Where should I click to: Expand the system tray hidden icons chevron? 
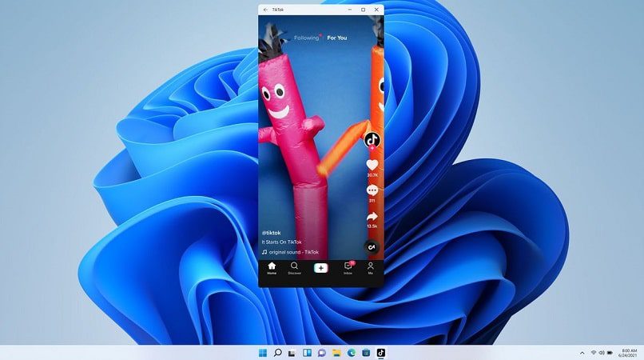point(582,353)
